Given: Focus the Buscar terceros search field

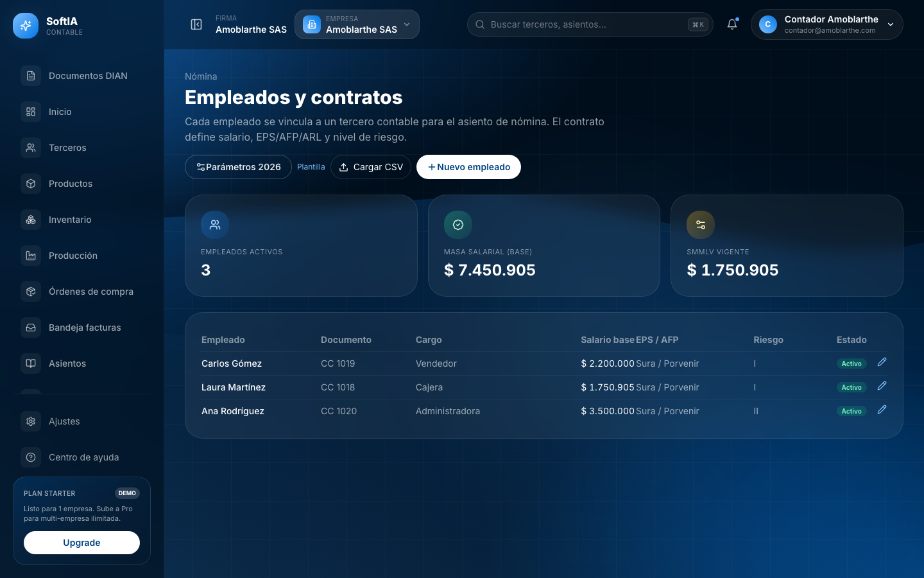Looking at the screenshot, I should 590,24.
